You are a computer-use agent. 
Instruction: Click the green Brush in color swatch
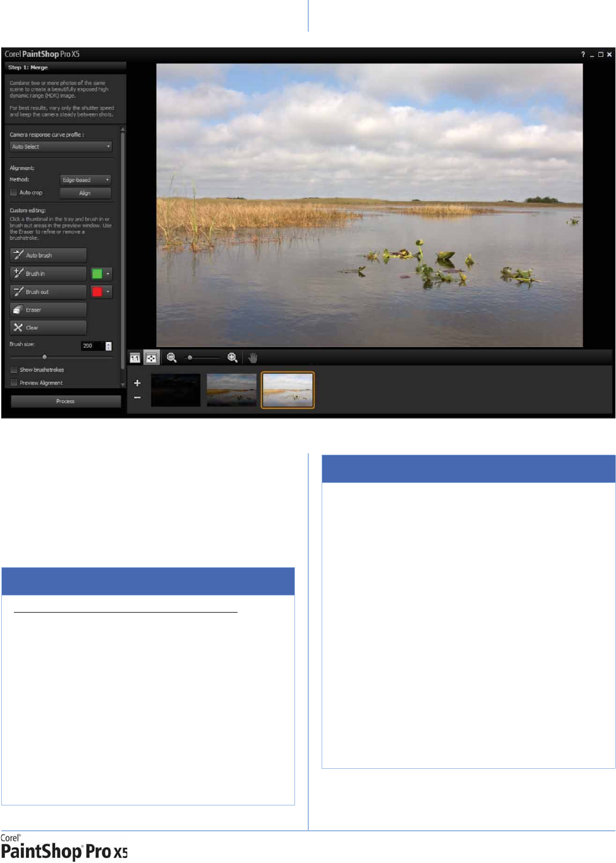click(97, 274)
